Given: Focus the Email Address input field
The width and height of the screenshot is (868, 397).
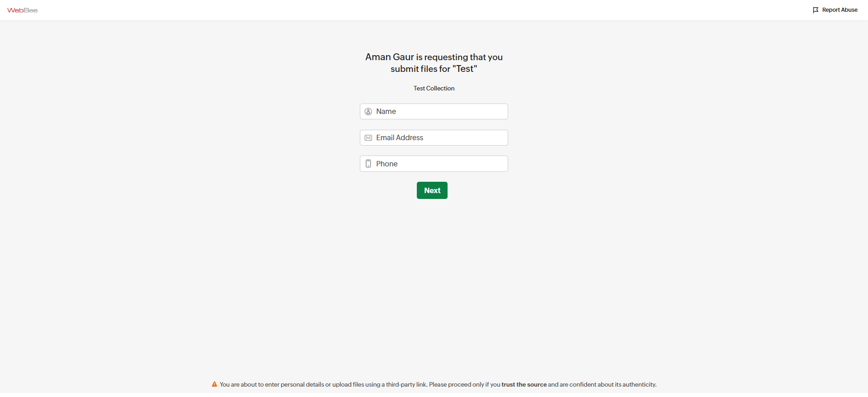Looking at the screenshot, I should coord(441,138).
